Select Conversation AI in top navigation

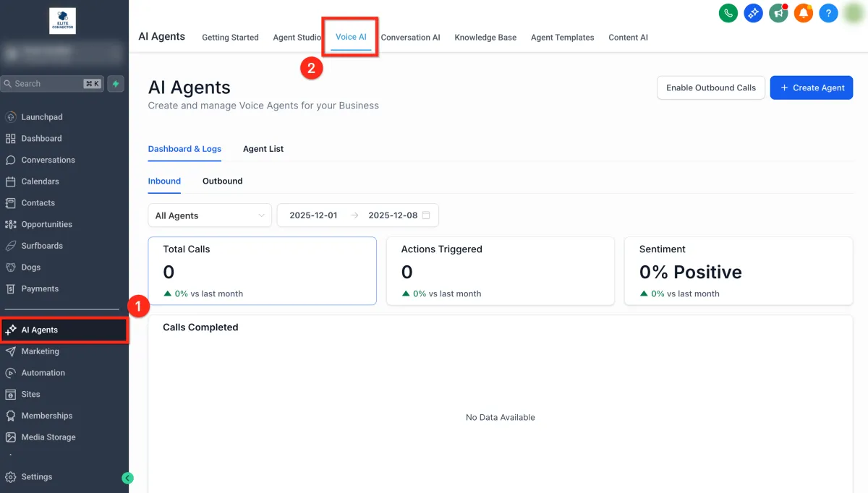pyautogui.click(x=410, y=38)
